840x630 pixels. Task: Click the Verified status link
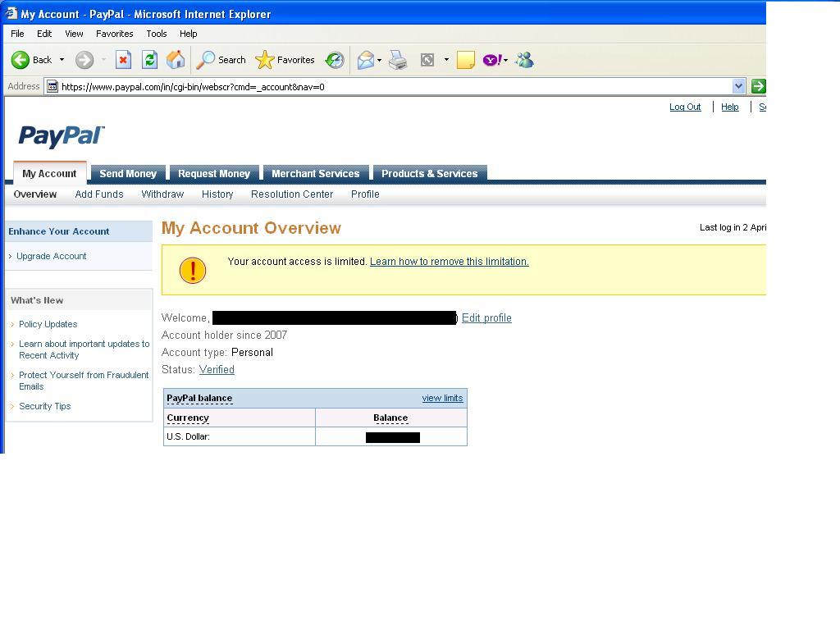(x=217, y=370)
